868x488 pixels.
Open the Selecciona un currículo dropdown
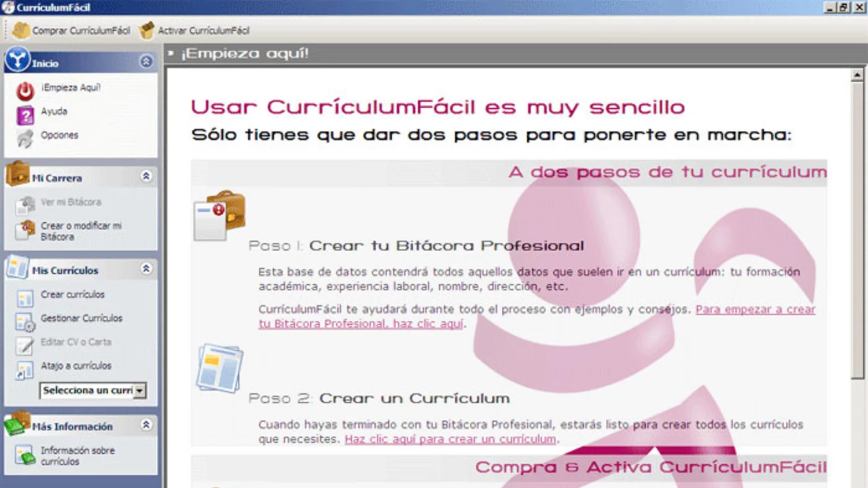[x=139, y=391]
